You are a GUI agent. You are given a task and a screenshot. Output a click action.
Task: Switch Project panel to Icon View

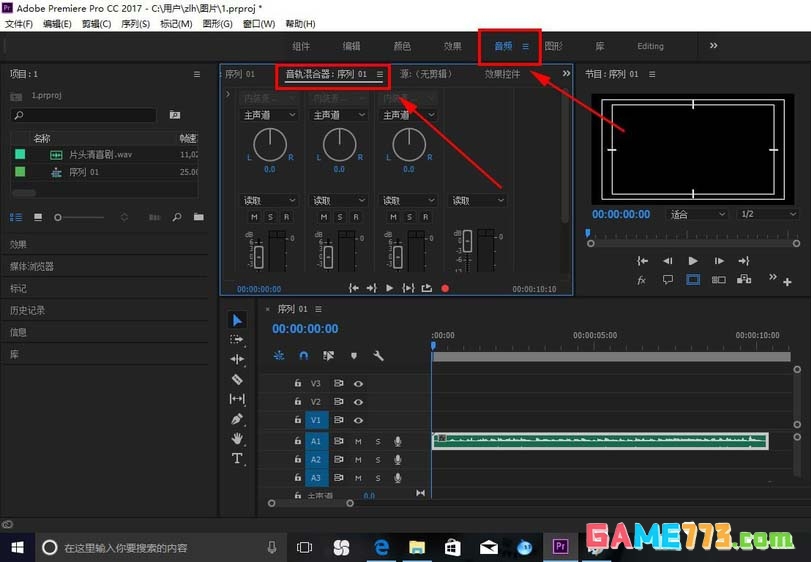[38, 217]
